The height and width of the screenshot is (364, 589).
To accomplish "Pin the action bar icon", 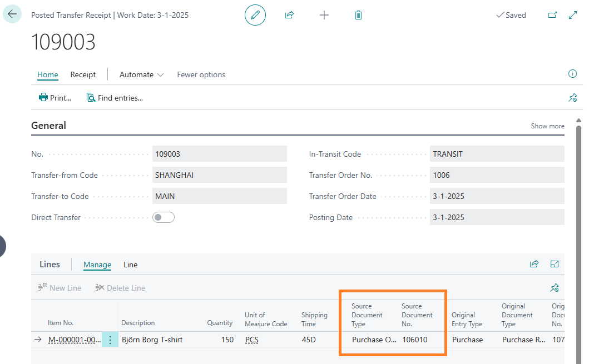I will tap(572, 98).
